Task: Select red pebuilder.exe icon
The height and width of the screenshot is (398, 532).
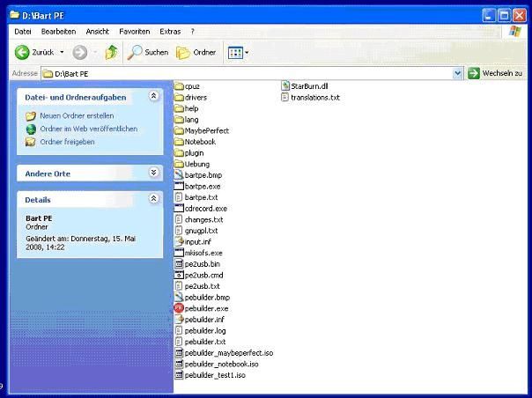Action: (179, 308)
